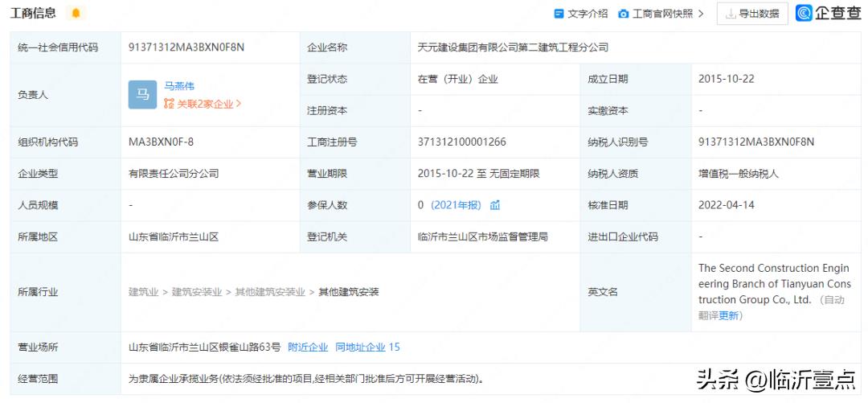Click 2015-10-22 至 无固定期限 term text
The height and width of the screenshot is (403, 868).
pyautogui.click(x=478, y=174)
